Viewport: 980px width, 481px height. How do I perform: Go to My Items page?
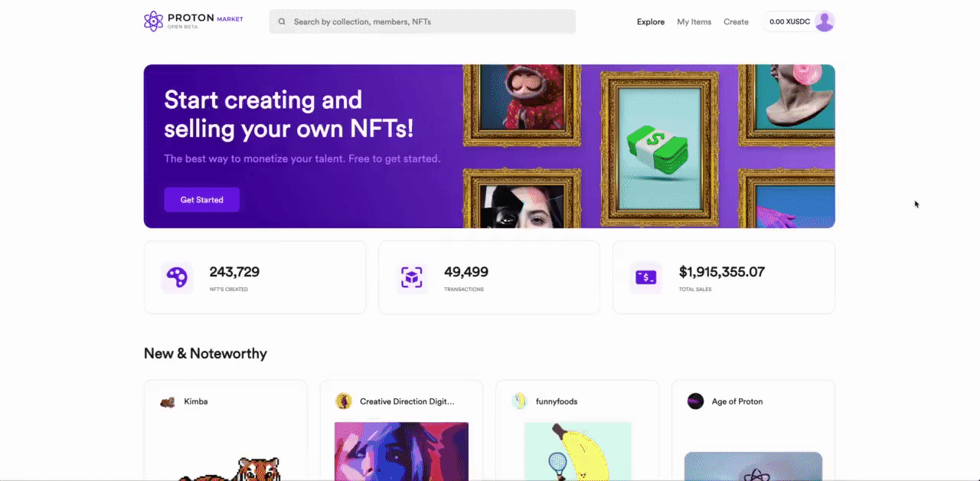tap(694, 22)
